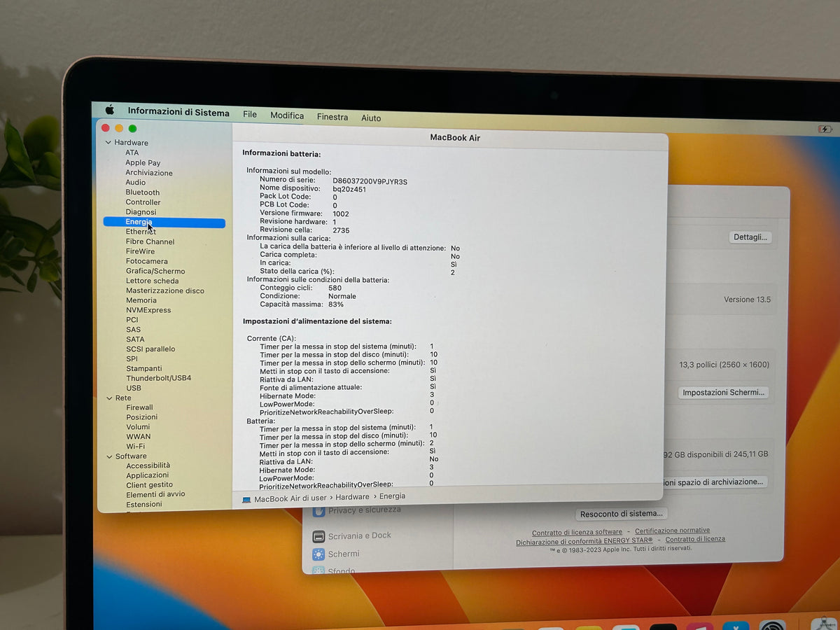Screen dimensions: 840x630
Task: Collapse the Hardware section
Action: pyautogui.click(x=108, y=143)
